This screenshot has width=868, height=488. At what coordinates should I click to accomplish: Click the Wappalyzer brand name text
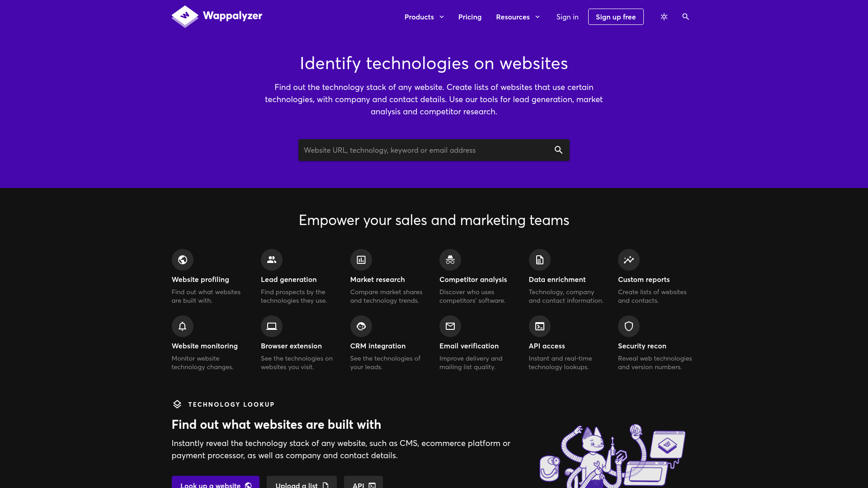[232, 16]
